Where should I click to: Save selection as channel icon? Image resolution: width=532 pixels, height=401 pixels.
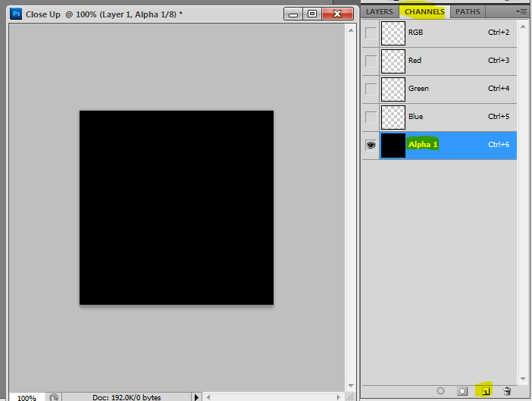(462, 391)
